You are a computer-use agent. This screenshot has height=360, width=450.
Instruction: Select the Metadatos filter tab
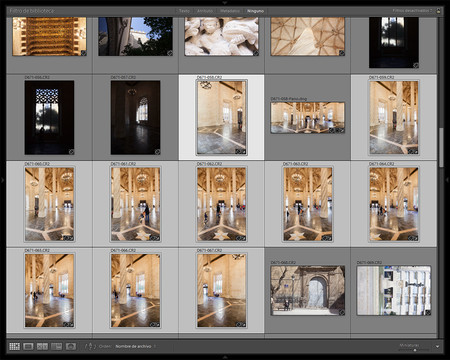pos(230,11)
